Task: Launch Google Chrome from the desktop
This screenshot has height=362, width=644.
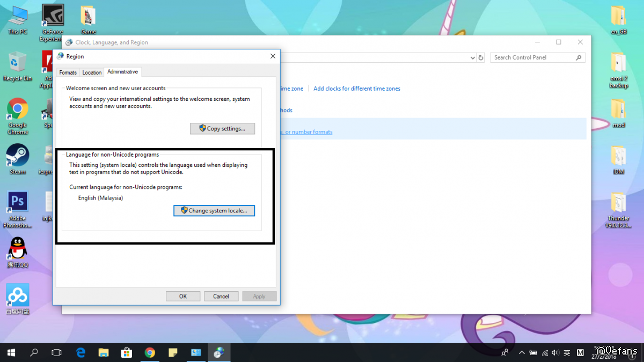Action: (x=18, y=113)
